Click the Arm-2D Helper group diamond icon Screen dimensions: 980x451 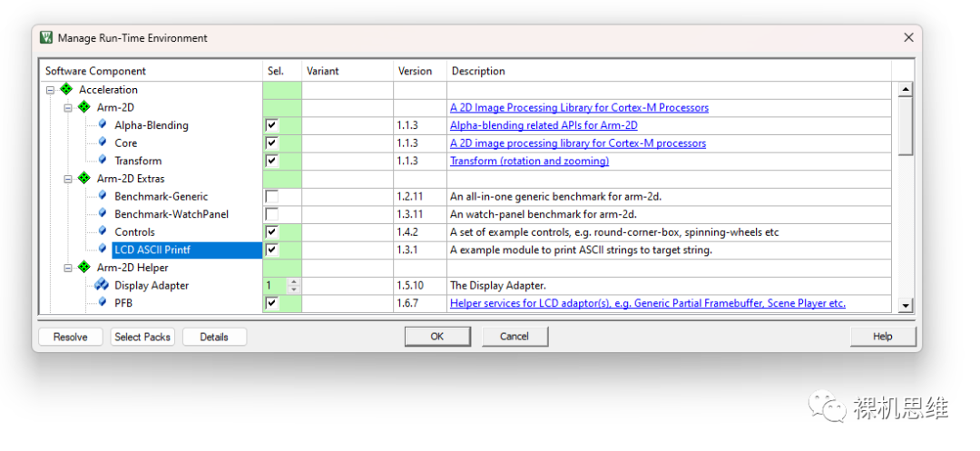84,268
